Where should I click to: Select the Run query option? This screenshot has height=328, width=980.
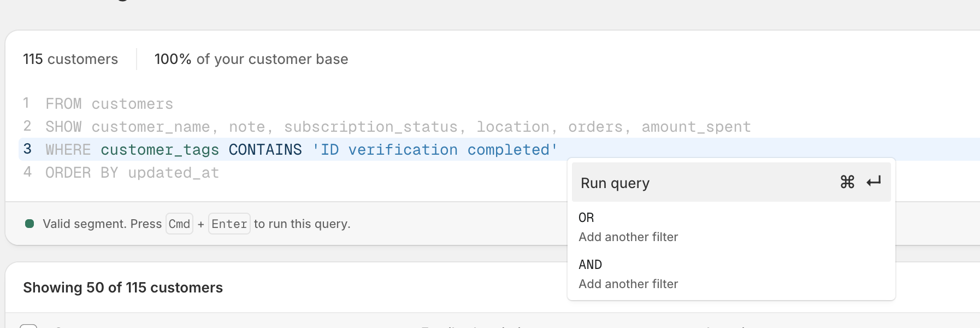point(731,183)
